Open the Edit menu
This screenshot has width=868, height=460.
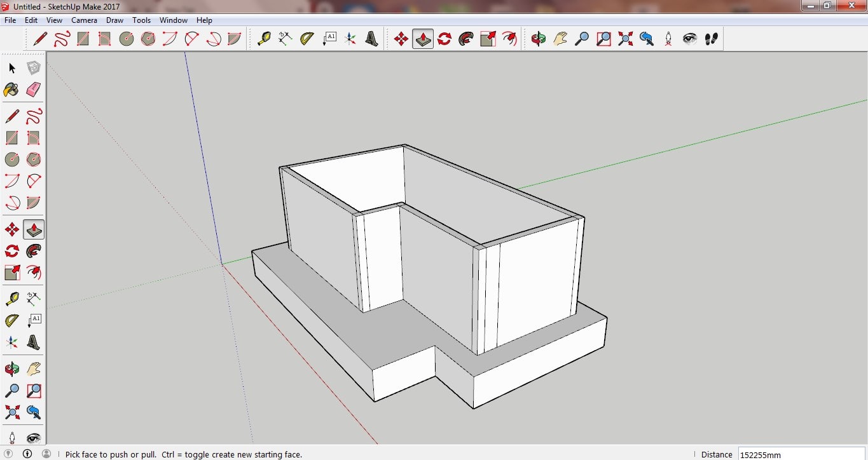click(31, 20)
